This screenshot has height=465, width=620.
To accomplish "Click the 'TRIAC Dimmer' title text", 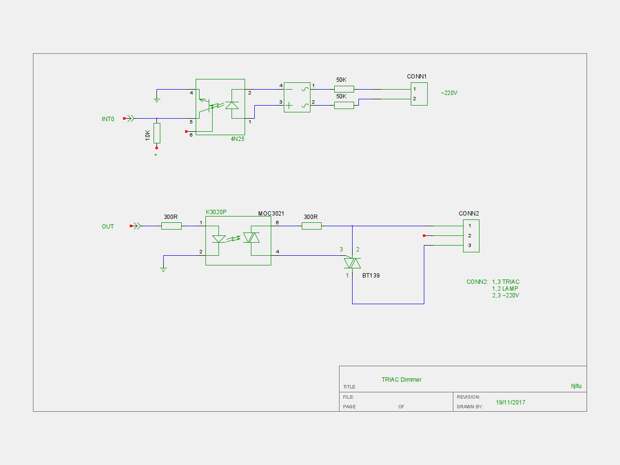I will pyautogui.click(x=401, y=380).
